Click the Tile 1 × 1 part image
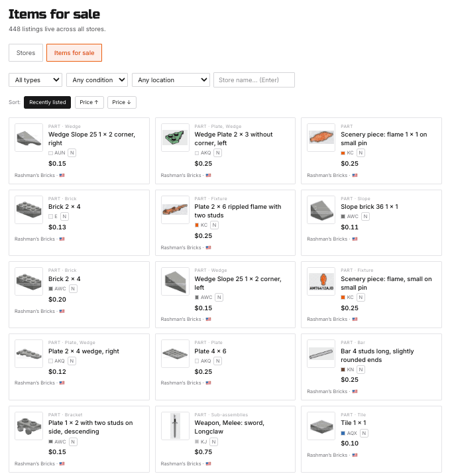Image resolution: width=450 pixels, height=476 pixels. [321, 426]
